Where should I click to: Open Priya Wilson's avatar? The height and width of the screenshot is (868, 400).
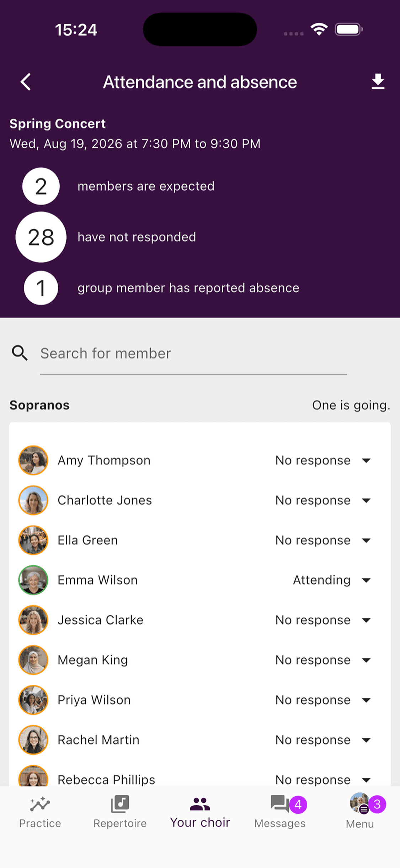pyautogui.click(x=33, y=700)
